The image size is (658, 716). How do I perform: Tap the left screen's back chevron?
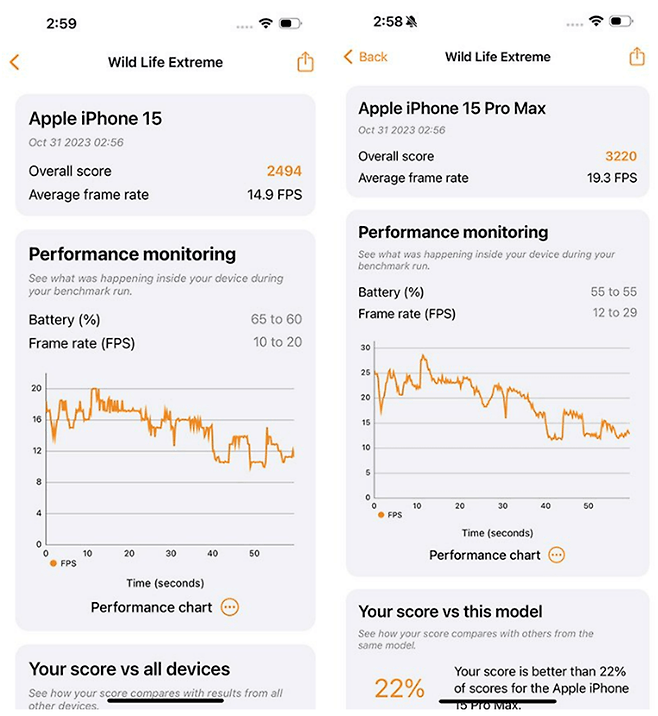tap(15, 62)
